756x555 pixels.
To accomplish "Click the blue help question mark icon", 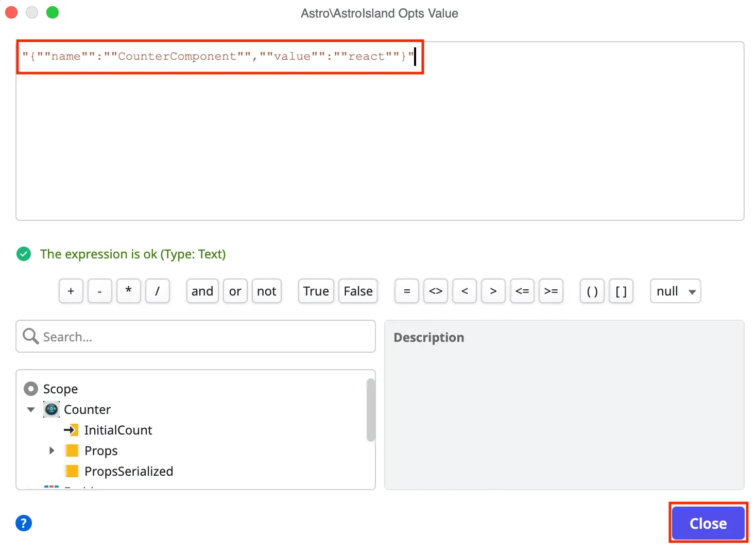I will coord(24,523).
